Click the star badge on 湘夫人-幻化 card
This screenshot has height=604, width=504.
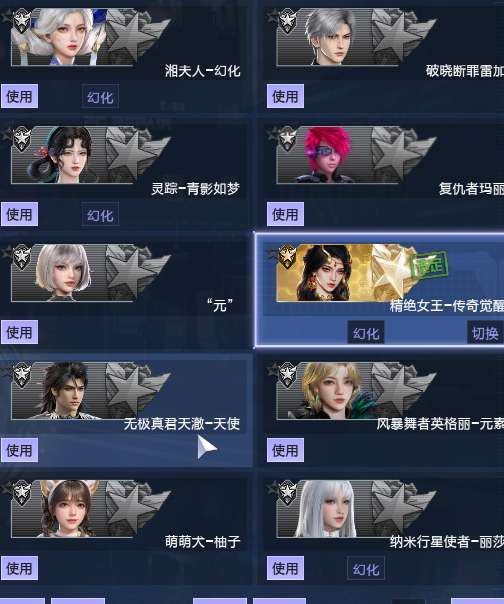pos(22,20)
